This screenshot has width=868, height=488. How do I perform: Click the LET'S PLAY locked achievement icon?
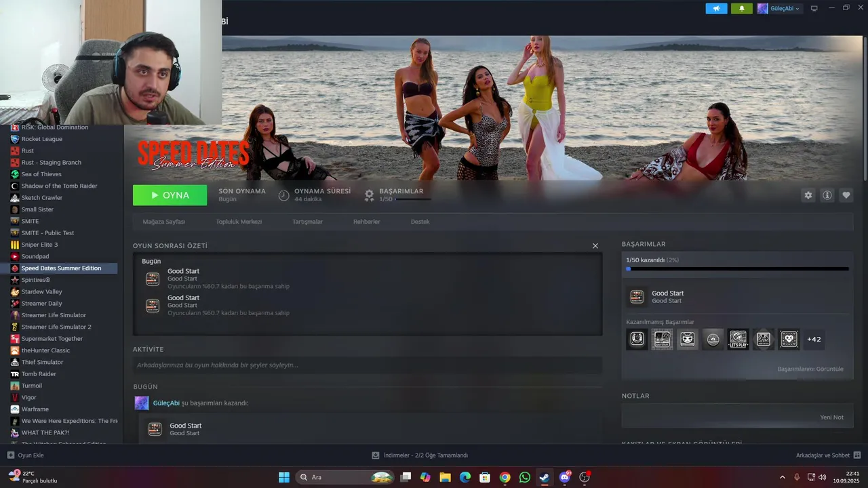[x=738, y=340]
